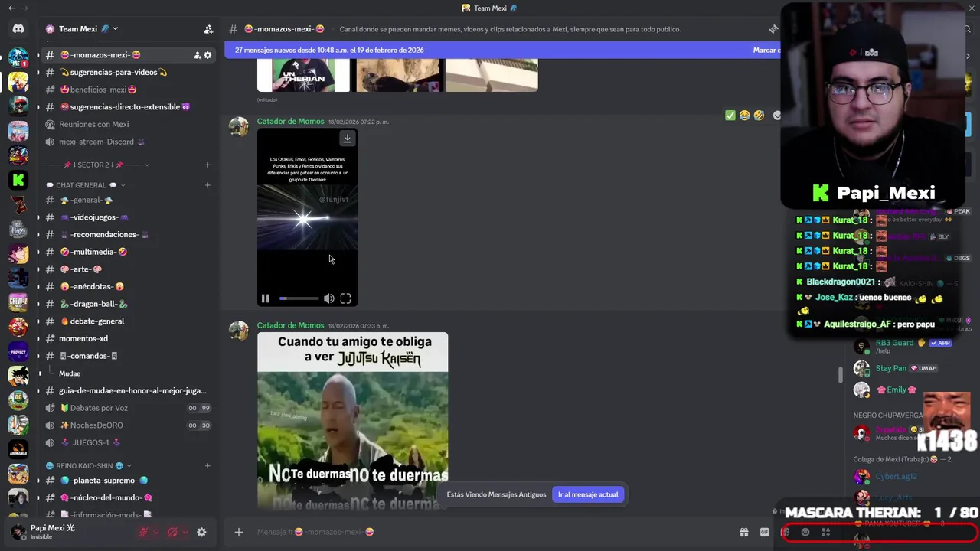This screenshot has height=551, width=980.
Task: Click Ir al mensaje actual button
Action: [588, 494]
